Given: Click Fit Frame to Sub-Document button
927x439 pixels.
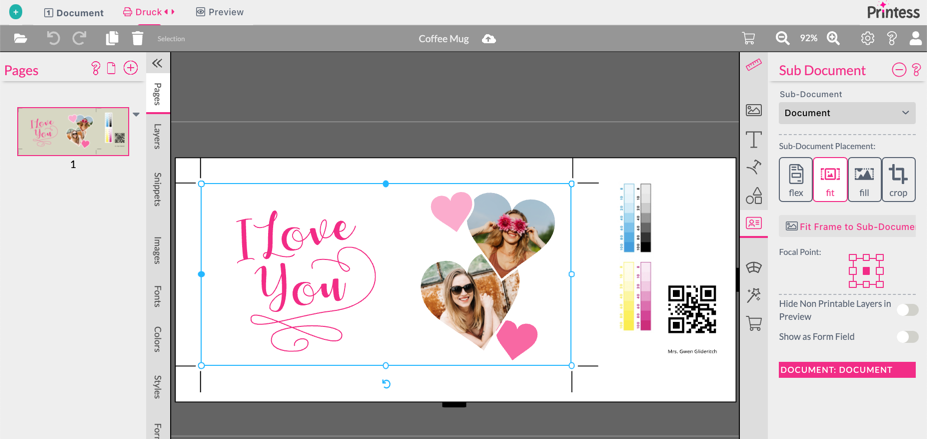Looking at the screenshot, I should (x=847, y=226).
